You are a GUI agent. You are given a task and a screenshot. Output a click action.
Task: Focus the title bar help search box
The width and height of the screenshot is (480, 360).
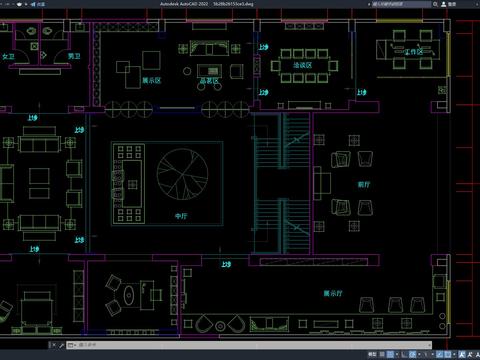tap(402, 4)
